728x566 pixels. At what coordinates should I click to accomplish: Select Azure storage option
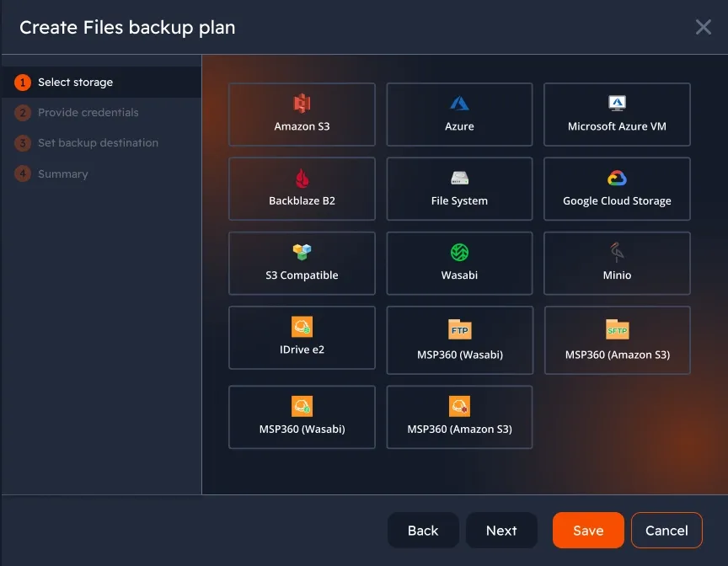pyautogui.click(x=458, y=114)
